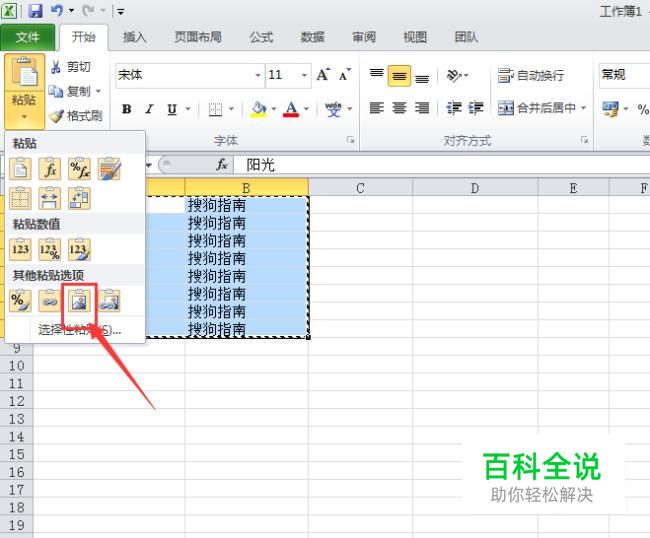Viewport: 650px width, 538px height.
Task: Toggle Align Text Left
Action: pyautogui.click(x=376, y=108)
